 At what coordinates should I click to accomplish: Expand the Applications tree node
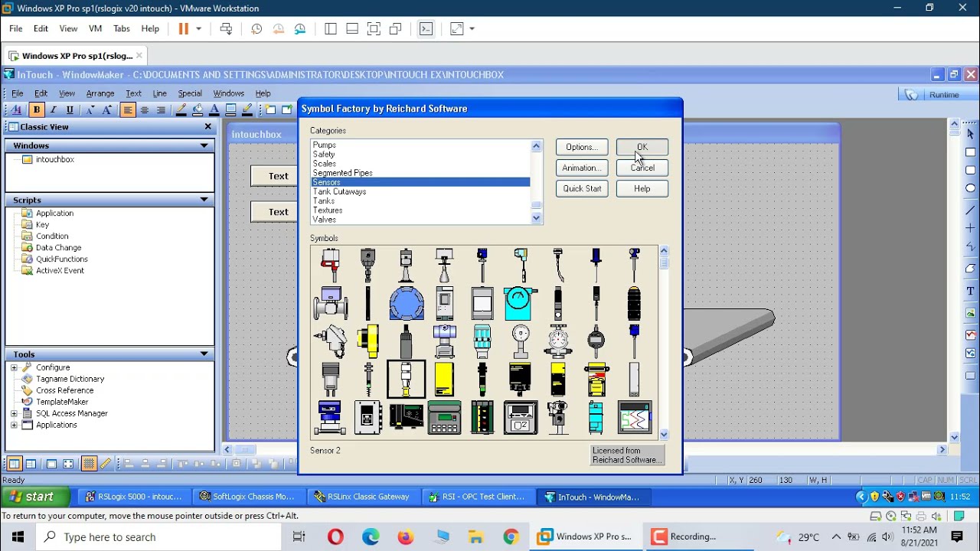coord(14,425)
